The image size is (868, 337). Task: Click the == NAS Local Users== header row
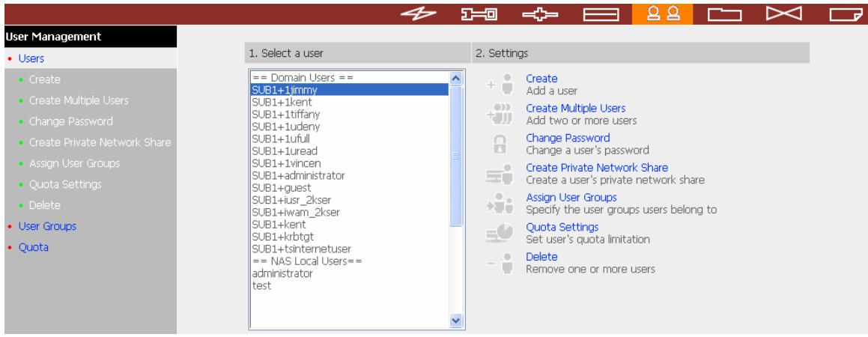click(349, 261)
